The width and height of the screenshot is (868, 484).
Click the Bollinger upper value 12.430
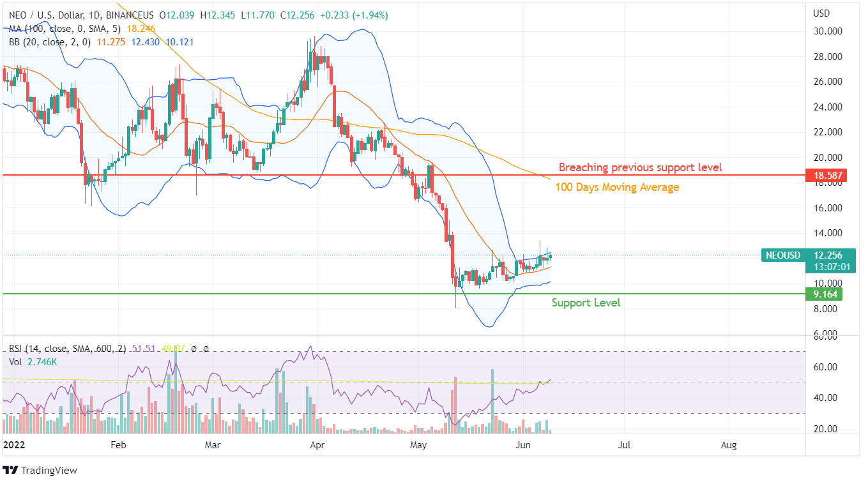(146, 42)
